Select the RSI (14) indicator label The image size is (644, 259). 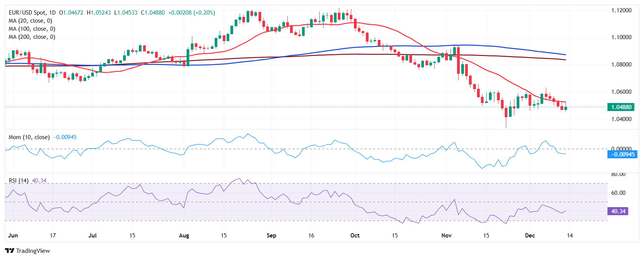click(x=18, y=181)
